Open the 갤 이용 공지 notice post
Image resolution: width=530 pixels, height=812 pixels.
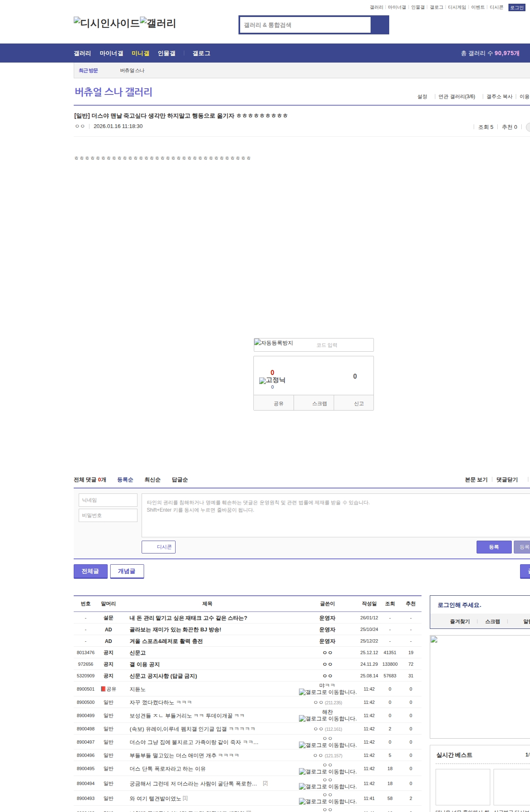tap(145, 664)
